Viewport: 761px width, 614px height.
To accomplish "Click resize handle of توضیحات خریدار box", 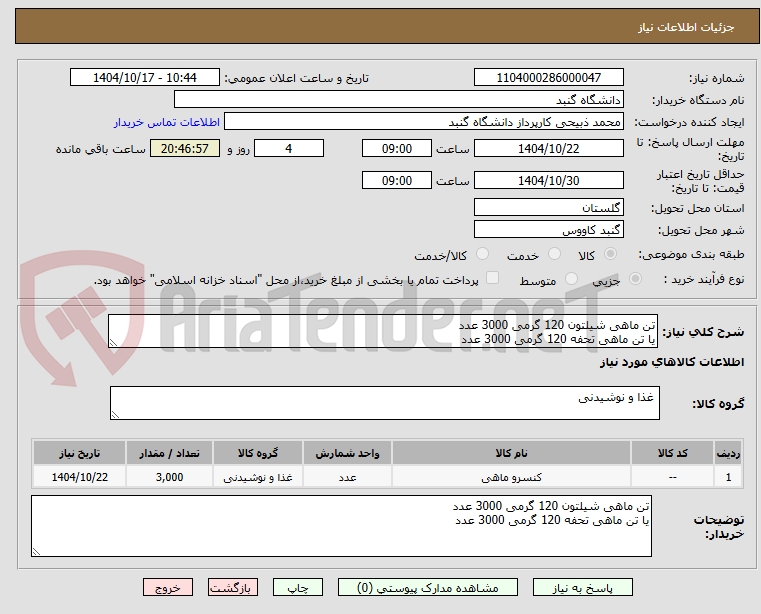I will point(36,551).
